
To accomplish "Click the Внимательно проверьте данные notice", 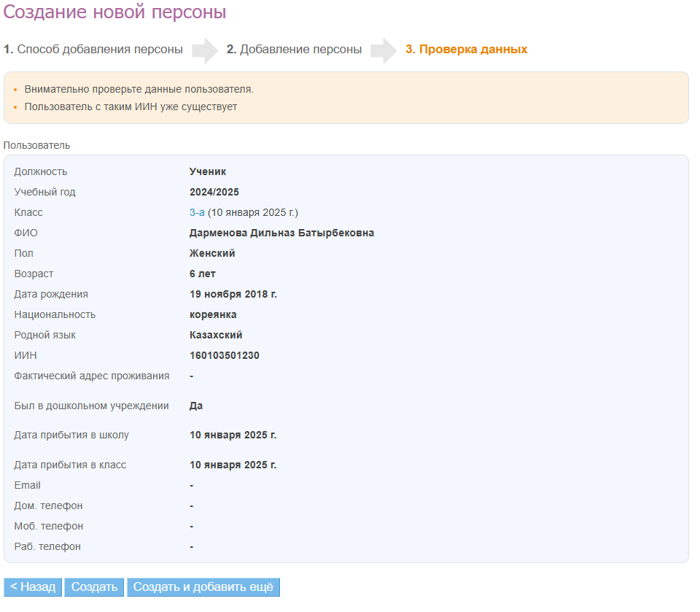I will point(139,89).
